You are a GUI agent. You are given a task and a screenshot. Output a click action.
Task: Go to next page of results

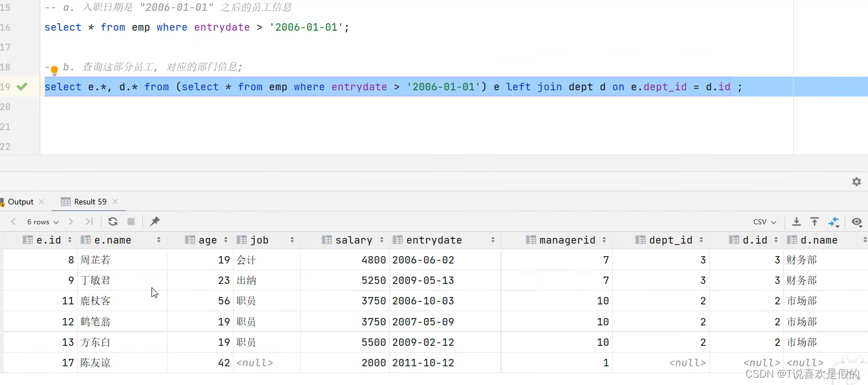click(x=71, y=221)
